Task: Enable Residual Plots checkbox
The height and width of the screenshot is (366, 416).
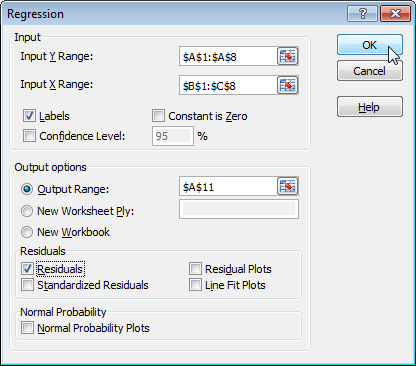Action: 195,269
